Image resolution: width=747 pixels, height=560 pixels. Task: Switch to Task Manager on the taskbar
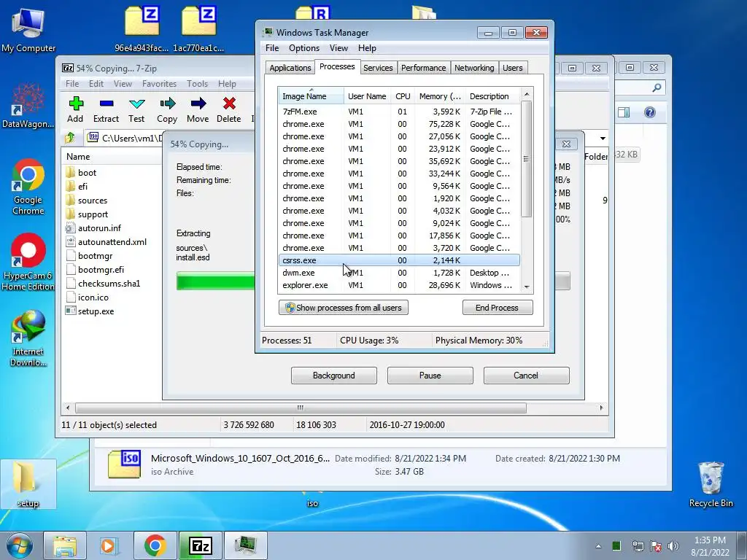point(245,545)
